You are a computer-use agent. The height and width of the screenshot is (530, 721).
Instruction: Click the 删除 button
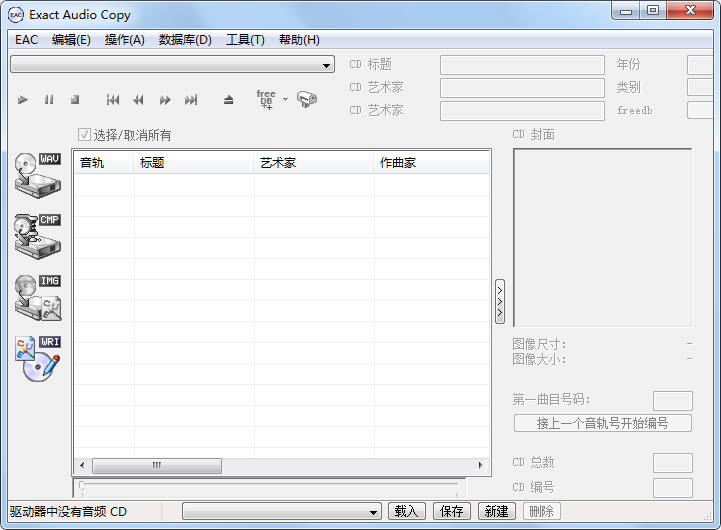point(542,511)
